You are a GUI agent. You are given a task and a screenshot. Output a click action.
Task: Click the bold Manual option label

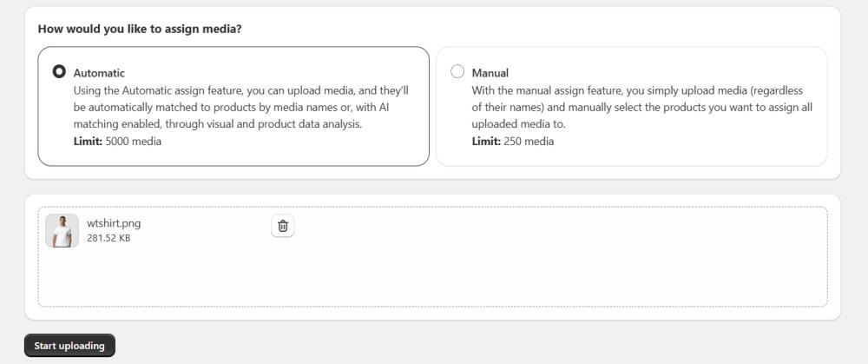point(490,73)
